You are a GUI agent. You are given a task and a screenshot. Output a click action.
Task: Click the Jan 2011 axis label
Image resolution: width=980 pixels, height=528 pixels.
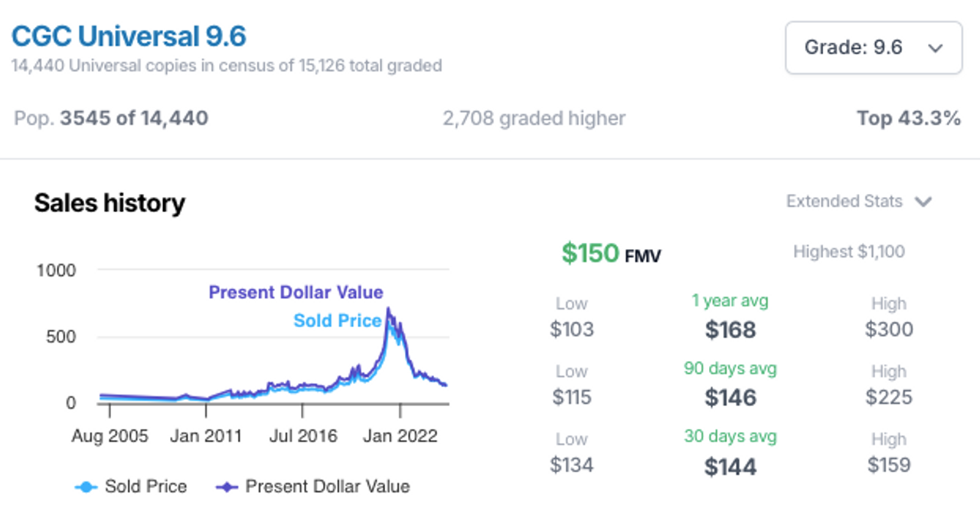click(206, 437)
